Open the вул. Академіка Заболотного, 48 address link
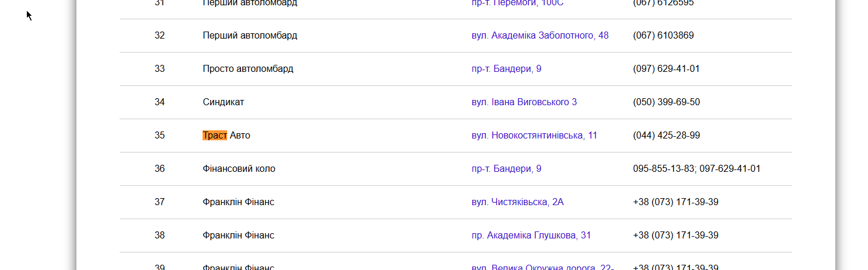 540,36
